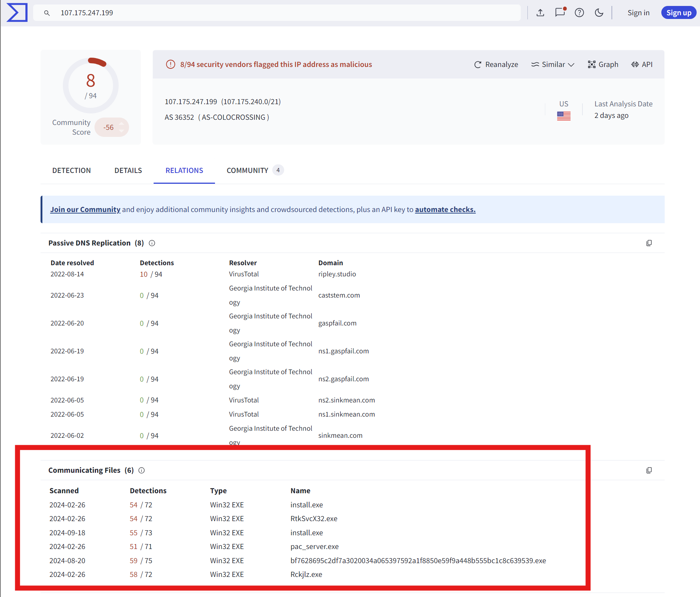Click the '2 days ago' analysis date
Viewport: 700px width, 597px height.
[x=611, y=115]
